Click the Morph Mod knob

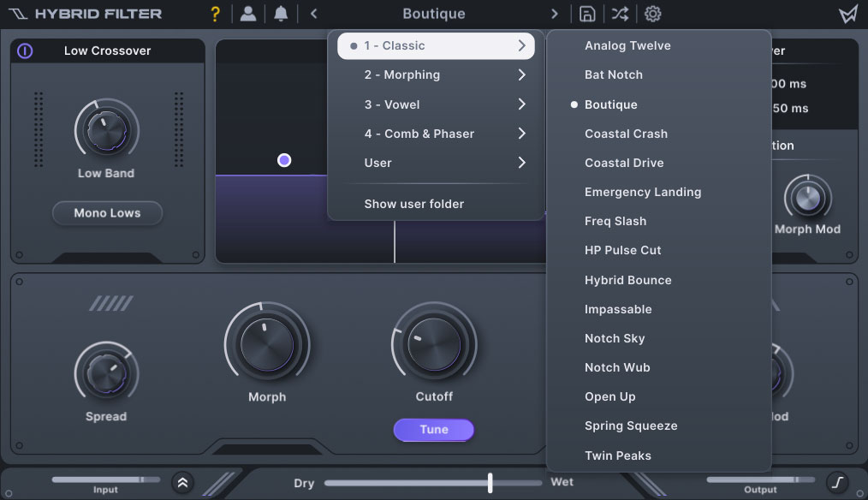click(x=808, y=199)
